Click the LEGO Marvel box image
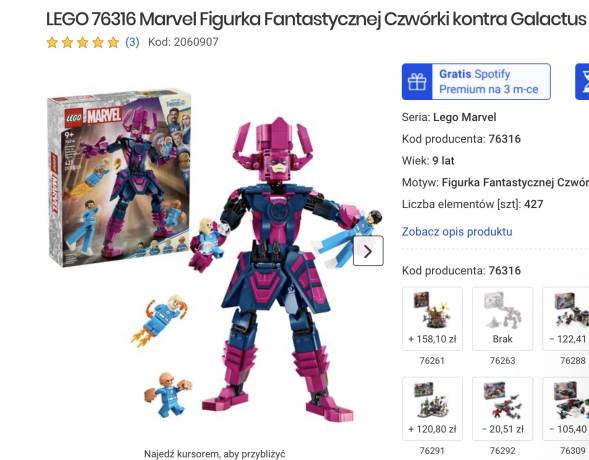The width and height of the screenshot is (589, 460). coord(119,177)
